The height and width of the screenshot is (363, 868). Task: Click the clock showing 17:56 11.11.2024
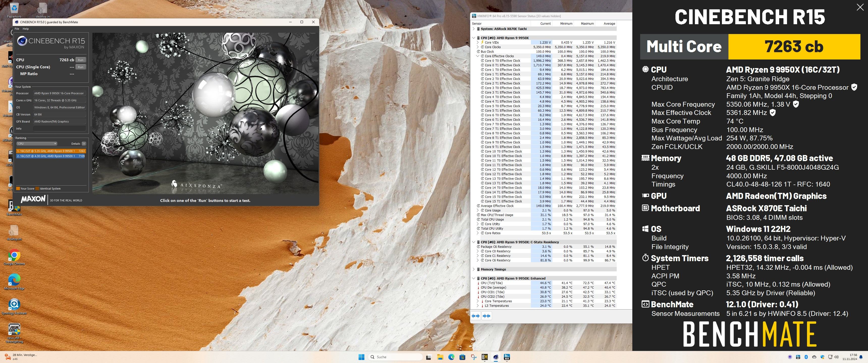click(x=850, y=357)
